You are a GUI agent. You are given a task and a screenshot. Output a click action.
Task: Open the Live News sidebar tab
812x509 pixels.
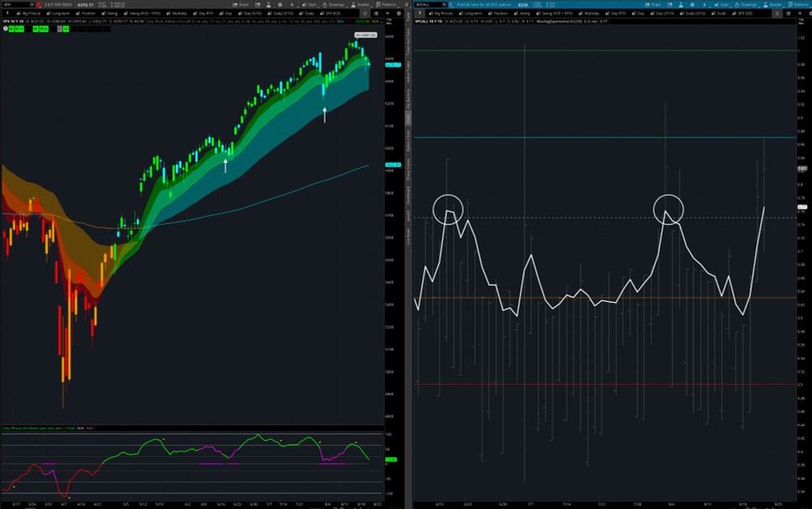click(x=408, y=236)
